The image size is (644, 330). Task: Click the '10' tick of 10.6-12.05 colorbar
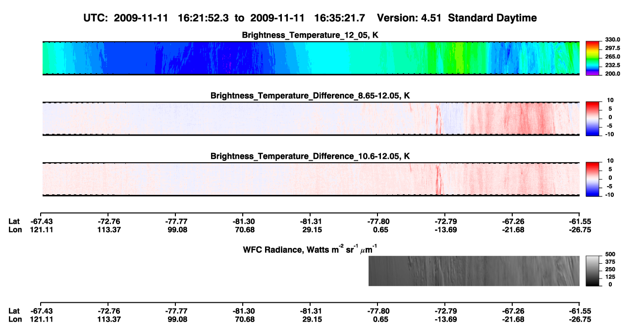pyautogui.click(x=610, y=160)
